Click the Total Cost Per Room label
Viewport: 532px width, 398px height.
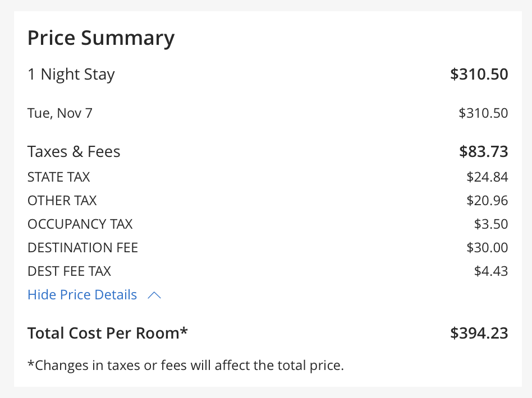tap(107, 332)
